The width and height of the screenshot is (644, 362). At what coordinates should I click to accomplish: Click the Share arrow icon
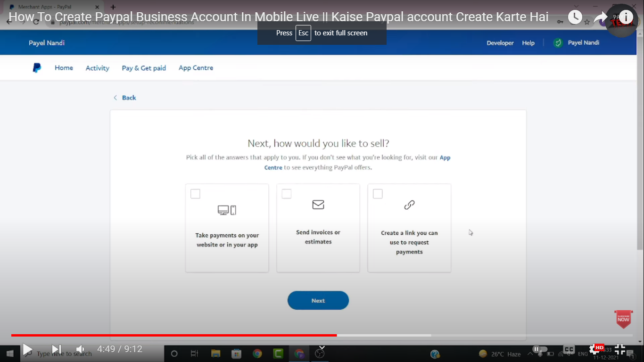click(600, 17)
